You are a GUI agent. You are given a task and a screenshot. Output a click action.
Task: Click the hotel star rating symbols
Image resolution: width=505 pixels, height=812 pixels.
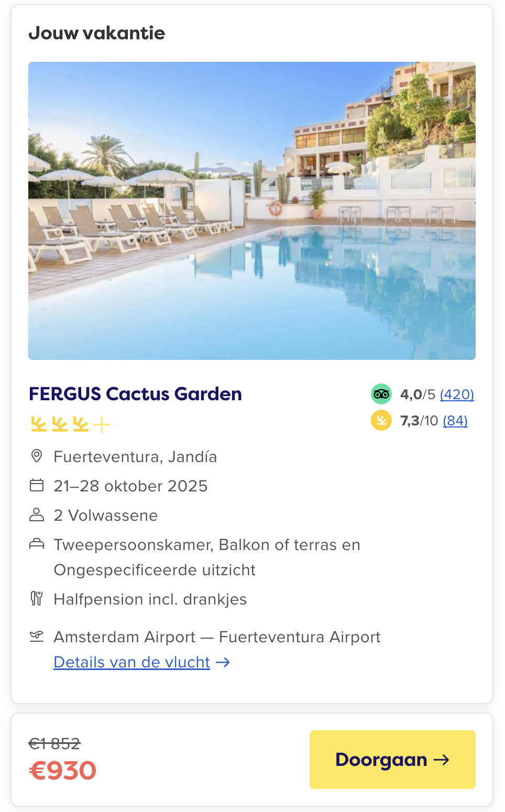pos(70,424)
